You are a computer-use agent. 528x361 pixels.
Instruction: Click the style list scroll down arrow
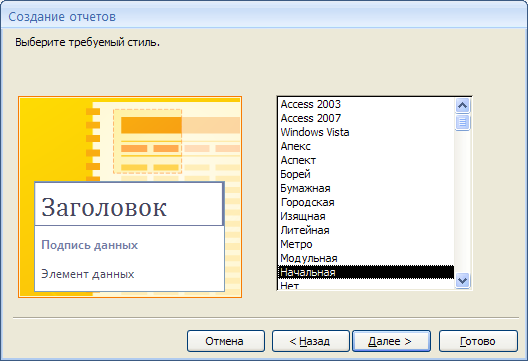coord(462,280)
